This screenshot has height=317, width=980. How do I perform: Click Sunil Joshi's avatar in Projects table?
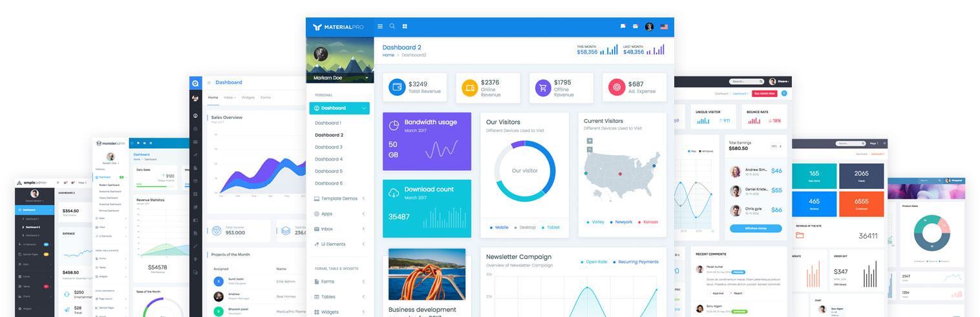218,281
